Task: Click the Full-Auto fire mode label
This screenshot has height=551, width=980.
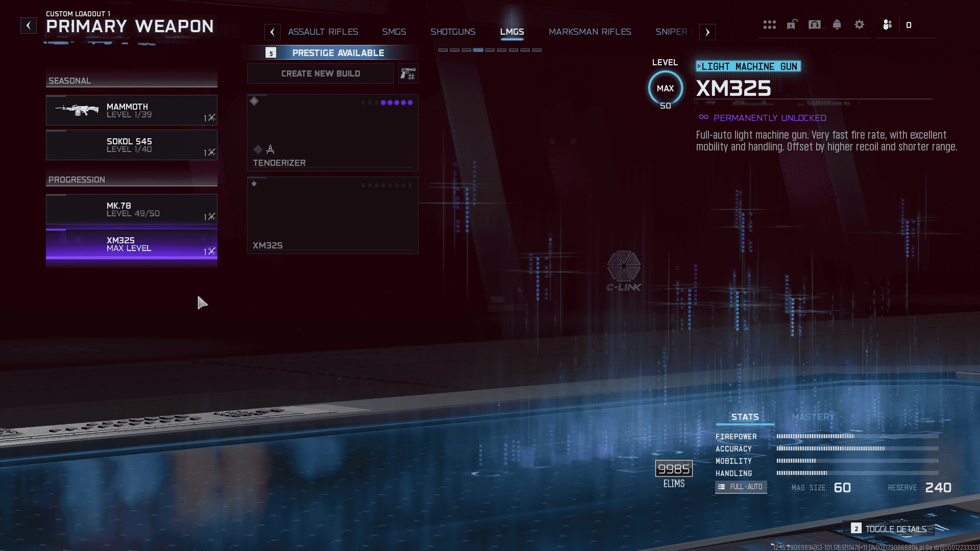Action: 741,487
